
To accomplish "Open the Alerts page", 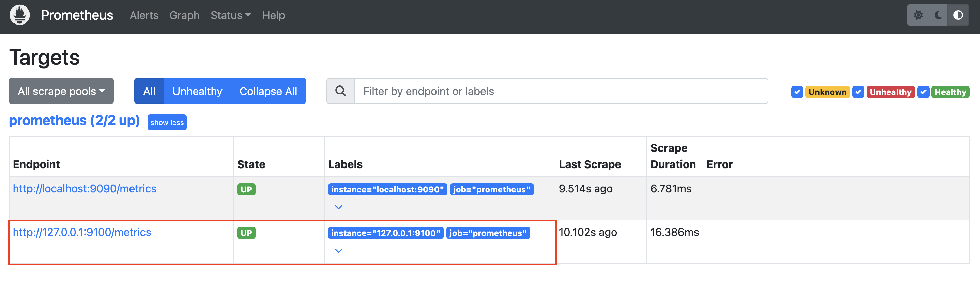I will [144, 15].
